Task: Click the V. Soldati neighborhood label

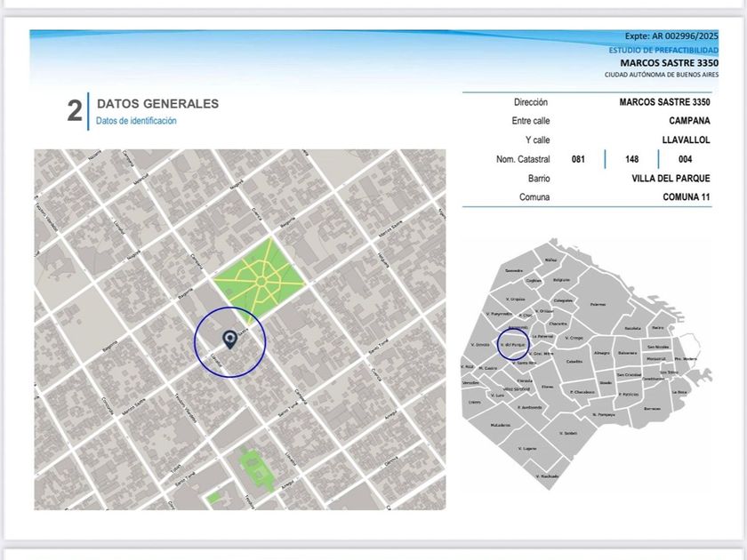Action: [568, 433]
